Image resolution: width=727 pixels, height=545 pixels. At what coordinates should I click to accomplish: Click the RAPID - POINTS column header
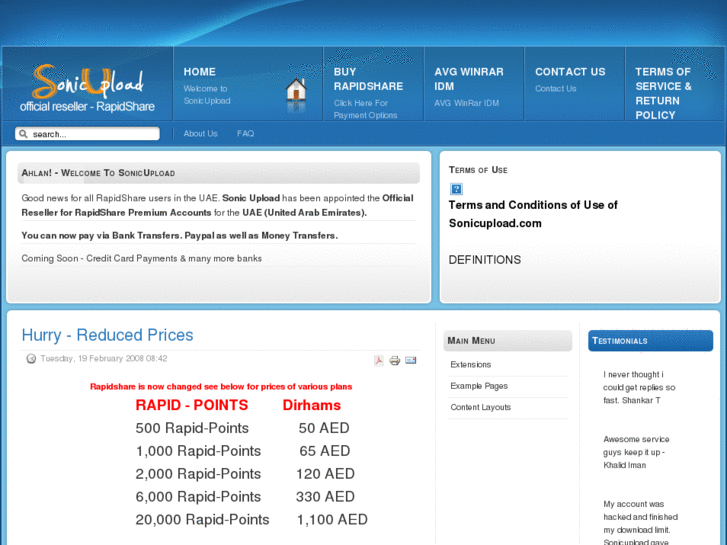[191, 405]
